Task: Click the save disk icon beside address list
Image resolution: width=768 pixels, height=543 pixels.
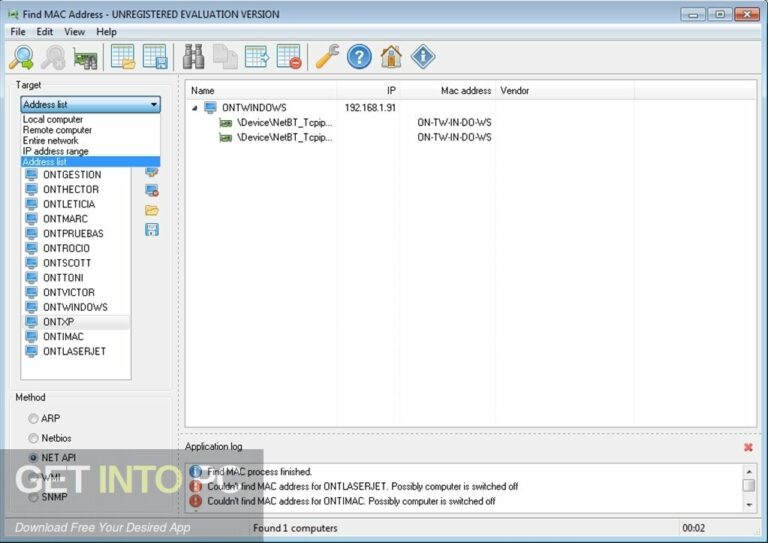Action: pos(152,230)
